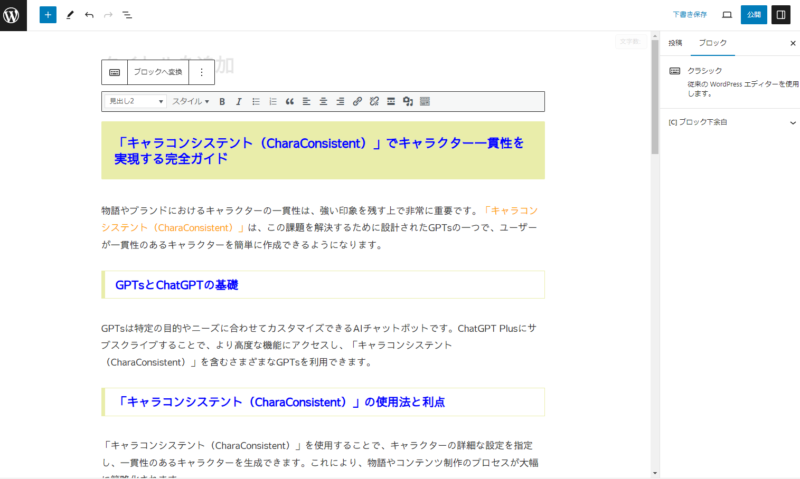The image size is (800, 479).
Task: Close the settings sidebar
Action: pyautogui.click(x=792, y=43)
